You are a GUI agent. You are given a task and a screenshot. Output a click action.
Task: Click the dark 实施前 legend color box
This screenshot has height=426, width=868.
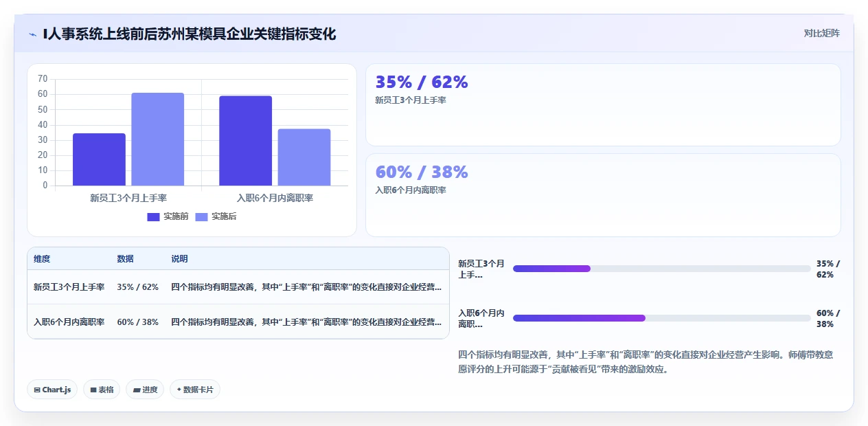[x=153, y=217]
